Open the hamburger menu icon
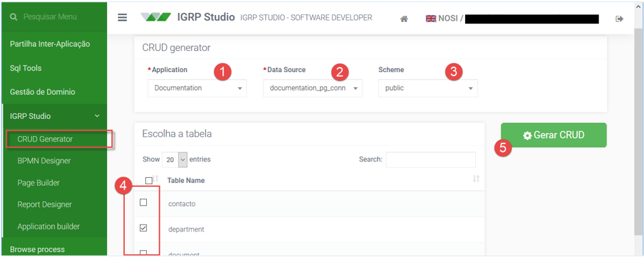 point(122,18)
